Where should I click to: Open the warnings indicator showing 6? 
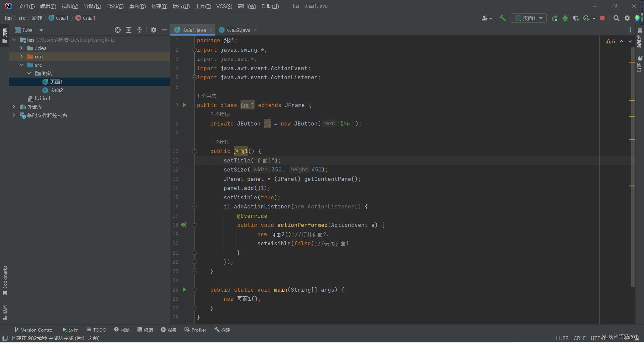610,41
